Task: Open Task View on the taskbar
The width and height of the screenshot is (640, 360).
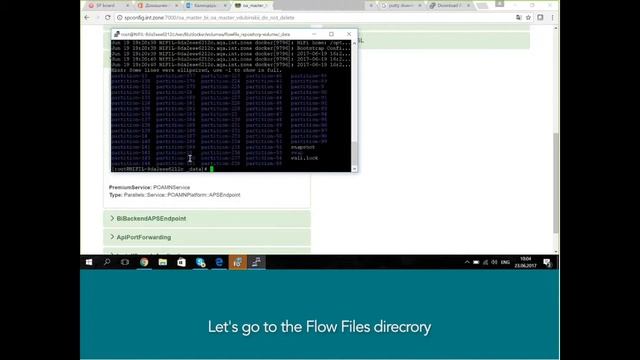Action: (x=125, y=262)
